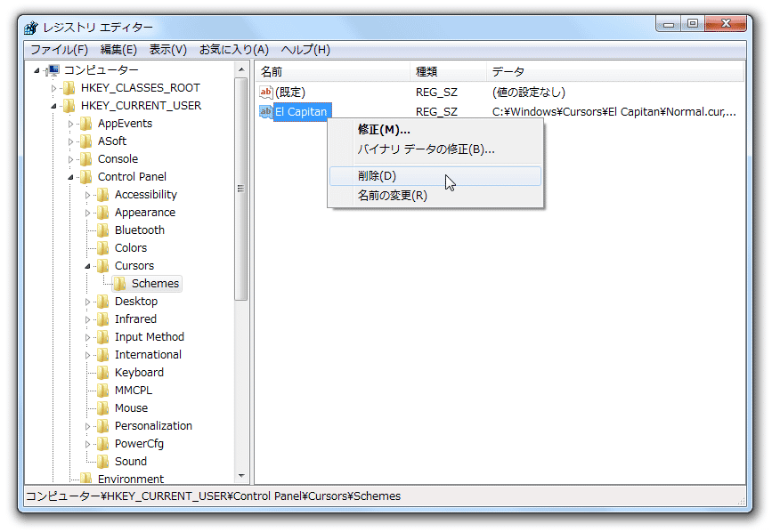772x532 pixels.
Task: Click the (既定) string value icon
Action: point(266,92)
